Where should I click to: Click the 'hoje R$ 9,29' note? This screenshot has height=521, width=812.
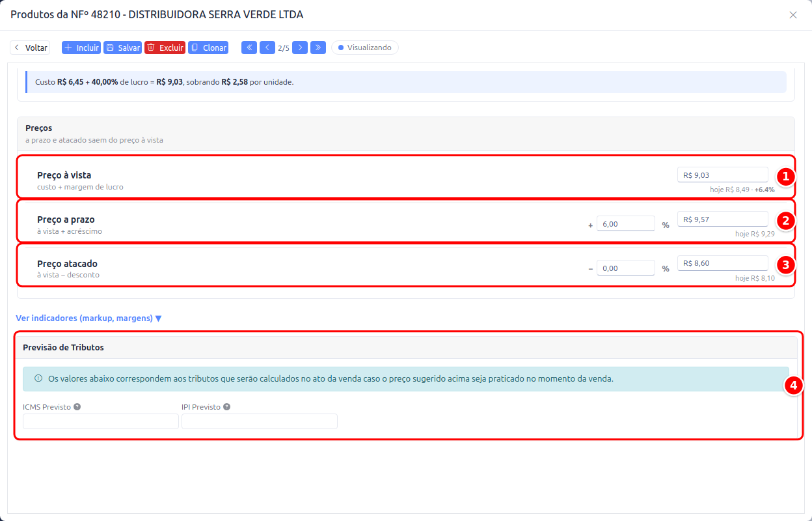(755, 234)
